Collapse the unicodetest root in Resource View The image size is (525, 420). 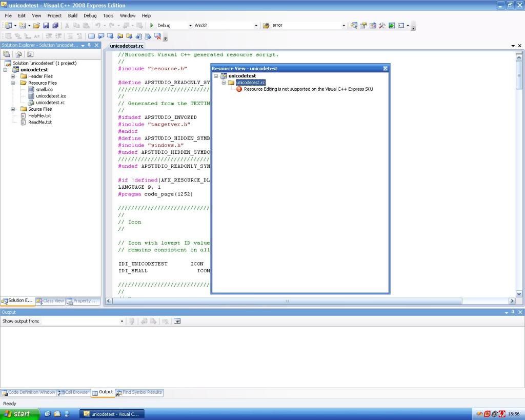click(216, 76)
